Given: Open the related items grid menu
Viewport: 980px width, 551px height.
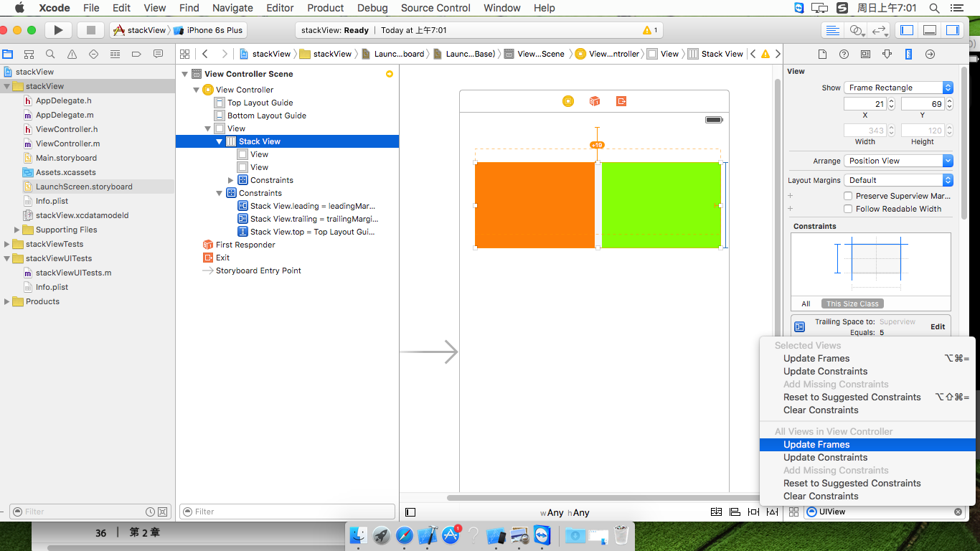Looking at the screenshot, I should (x=184, y=54).
